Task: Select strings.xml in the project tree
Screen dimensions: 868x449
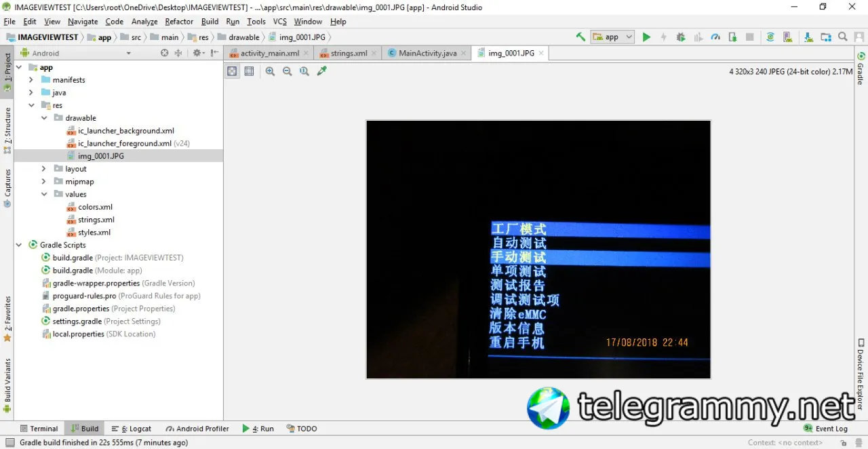Action: pyautogui.click(x=96, y=220)
